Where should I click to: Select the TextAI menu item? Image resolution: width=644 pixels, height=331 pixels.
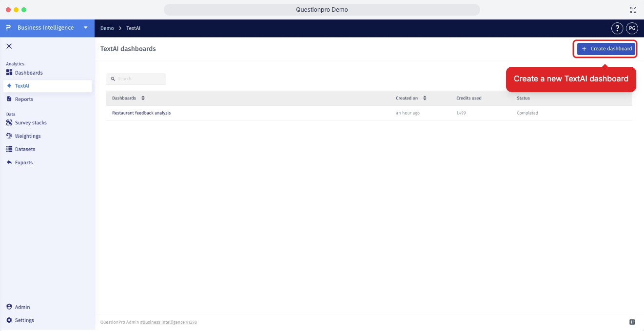coord(47,86)
